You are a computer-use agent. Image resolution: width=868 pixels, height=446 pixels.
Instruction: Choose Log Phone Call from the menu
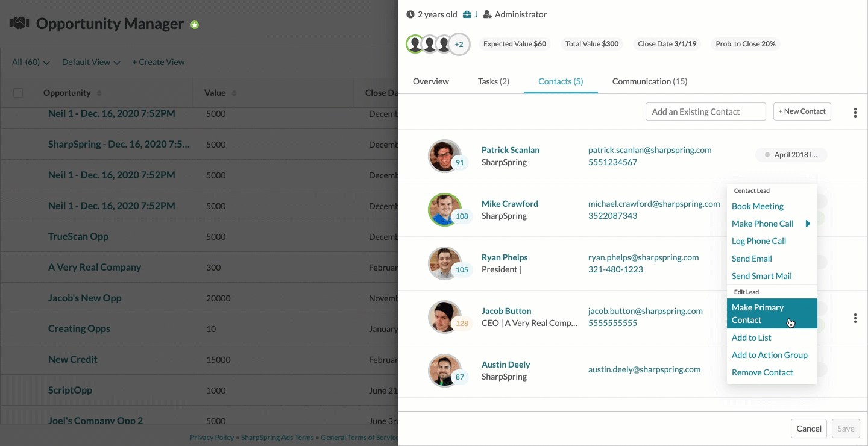[x=759, y=241]
